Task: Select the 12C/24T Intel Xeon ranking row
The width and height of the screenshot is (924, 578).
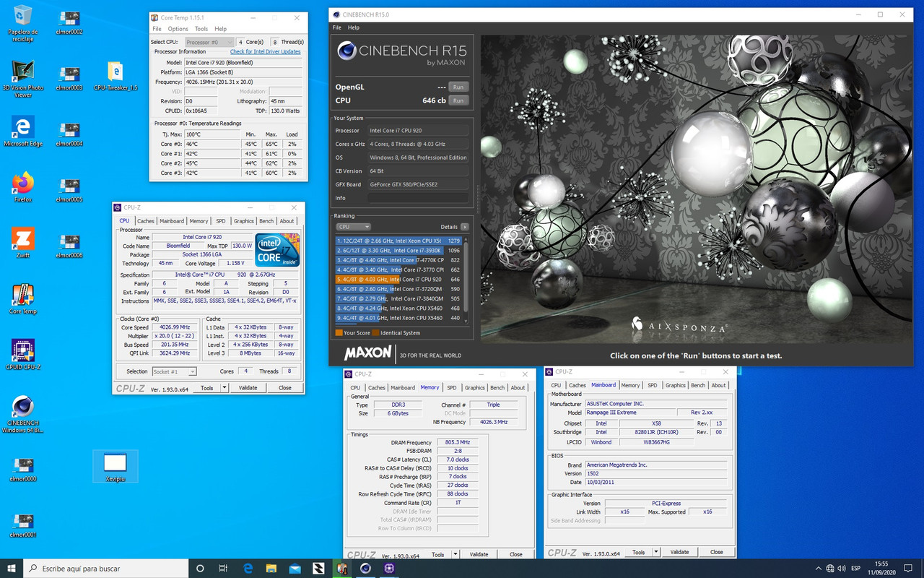Action: click(398, 241)
